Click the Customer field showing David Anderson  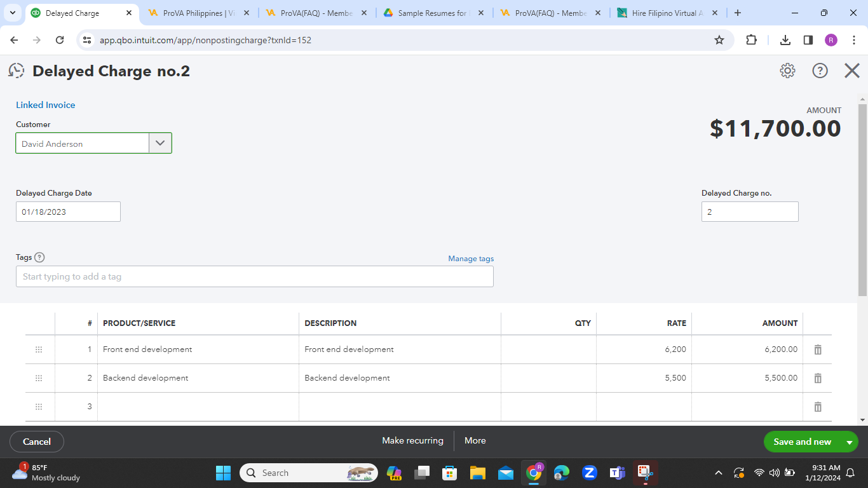coord(83,143)
